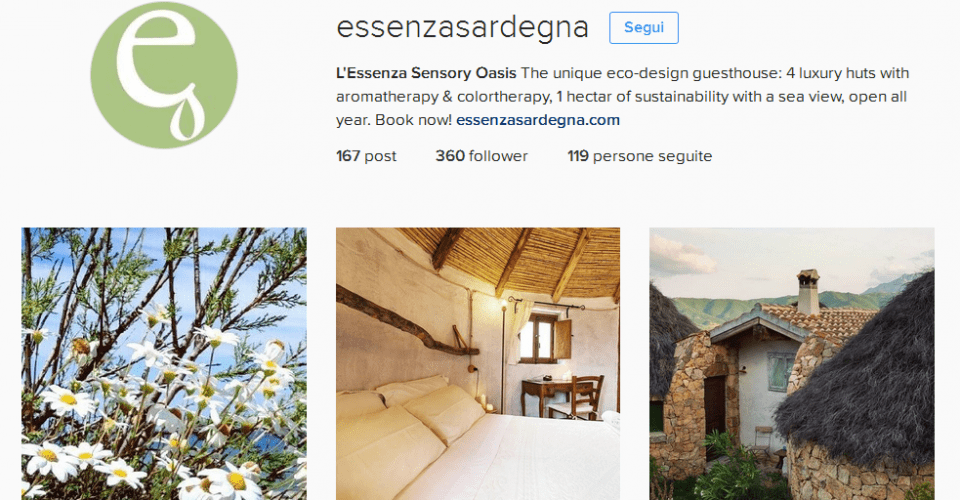
Task: Open the daisies photo post
Action: tap(164, 364)
